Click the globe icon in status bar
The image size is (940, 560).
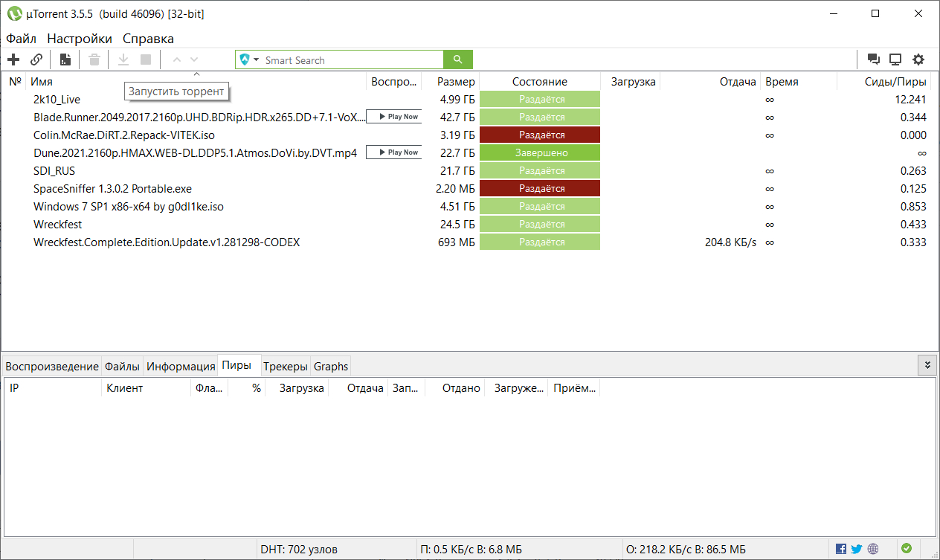pos(873,549)
